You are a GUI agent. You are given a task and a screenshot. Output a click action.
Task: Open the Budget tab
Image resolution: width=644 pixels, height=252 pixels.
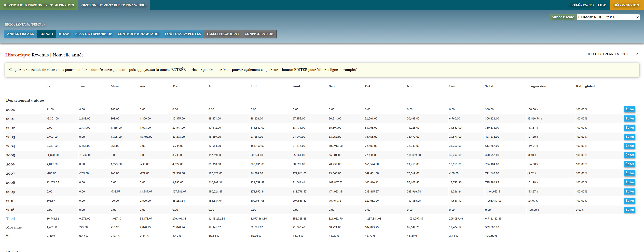coord(46,34)
